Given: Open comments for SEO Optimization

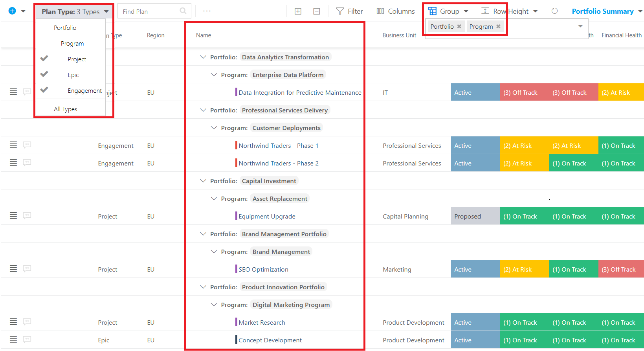Looking at the screenshot, I should (27, 268).
